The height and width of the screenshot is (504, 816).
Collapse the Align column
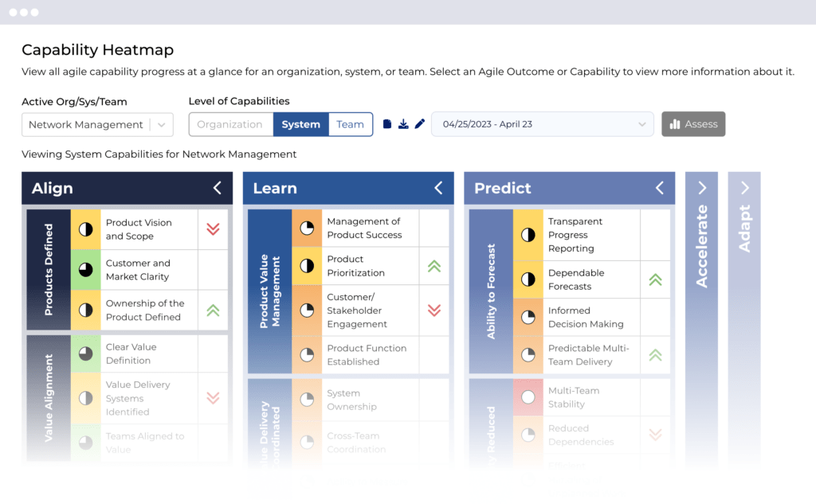point(218,188)
